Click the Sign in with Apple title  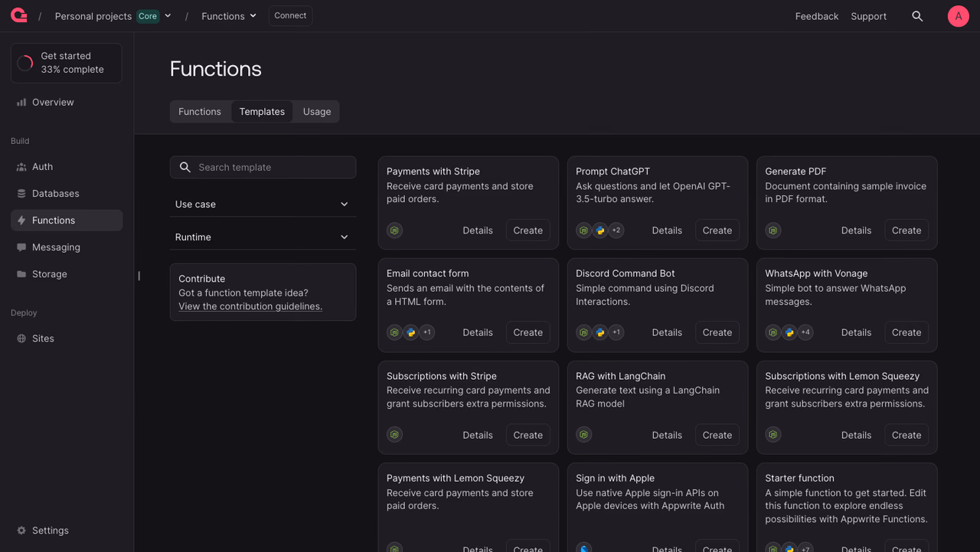[615, 478]
